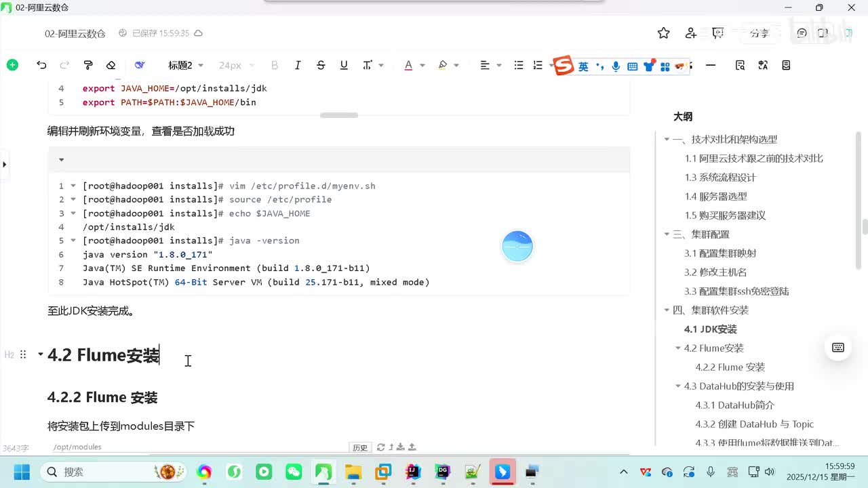Go to outline item 3.3 配置集群ssh免密登陆
The height and width of the screenshot is (488, 868).
(x=736, y=291)
